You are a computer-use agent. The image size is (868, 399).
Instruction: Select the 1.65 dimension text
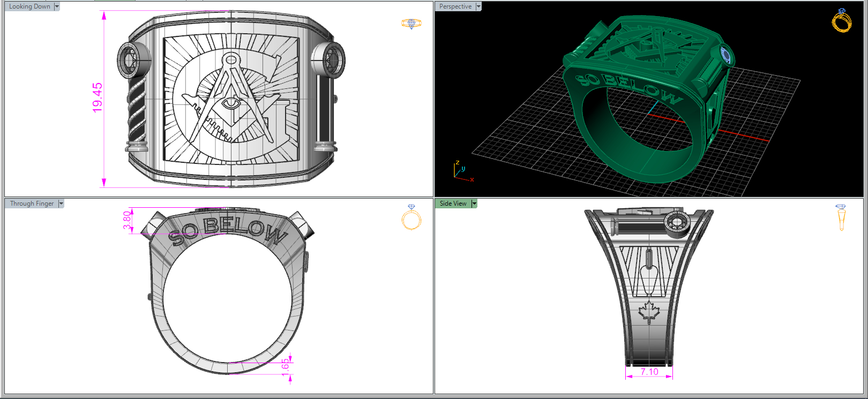point(285,367)
